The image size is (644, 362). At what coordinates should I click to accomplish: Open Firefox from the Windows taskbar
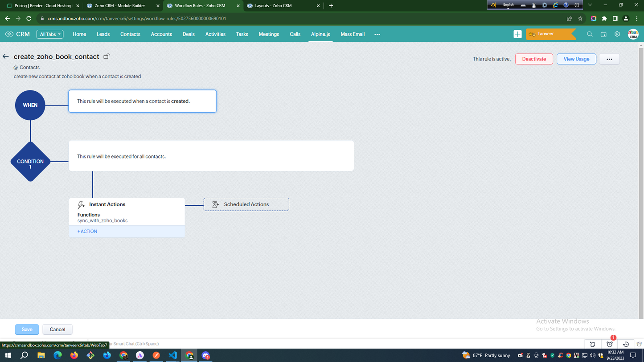pyautogui.click(x=74, y=355)
